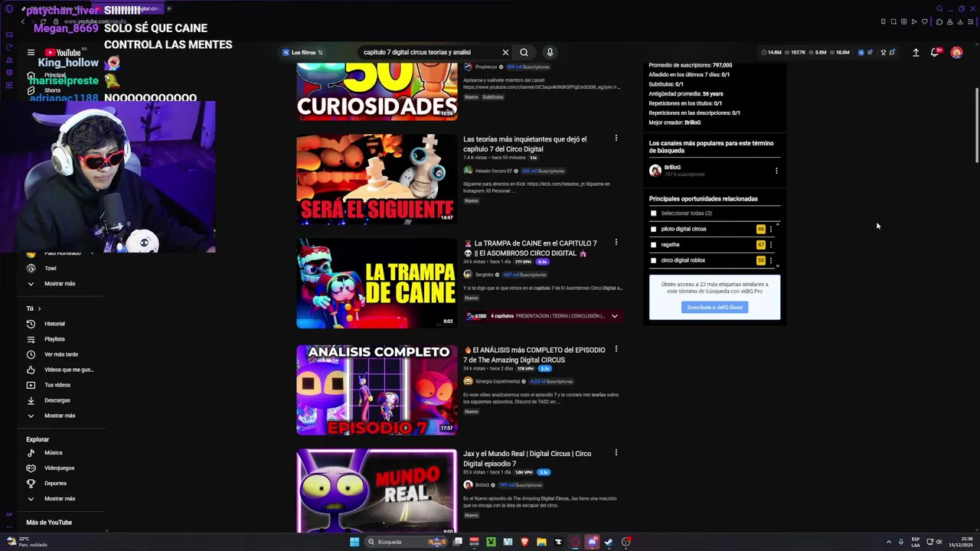Open the YouTube hamburger guide menu
The height and width of the screenshot is (551, 980).
[x=31, y=53]
